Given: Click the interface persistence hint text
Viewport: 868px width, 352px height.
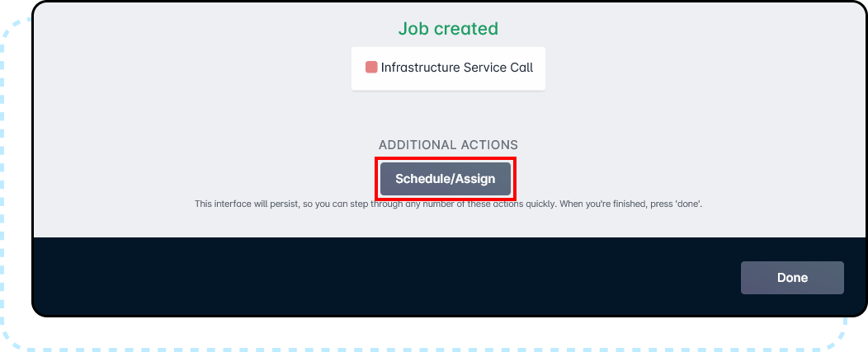Looking at the screenshot, I should tap(448, 203).
